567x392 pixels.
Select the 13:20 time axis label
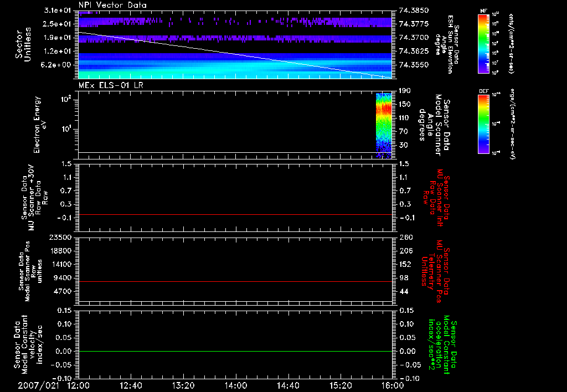click(x=183, y=385)
